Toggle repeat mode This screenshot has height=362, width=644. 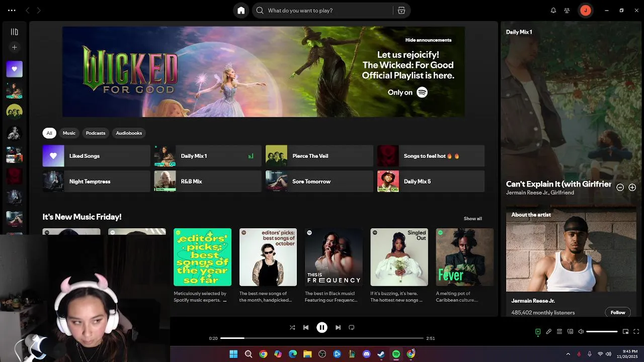(x=352, y=327)
